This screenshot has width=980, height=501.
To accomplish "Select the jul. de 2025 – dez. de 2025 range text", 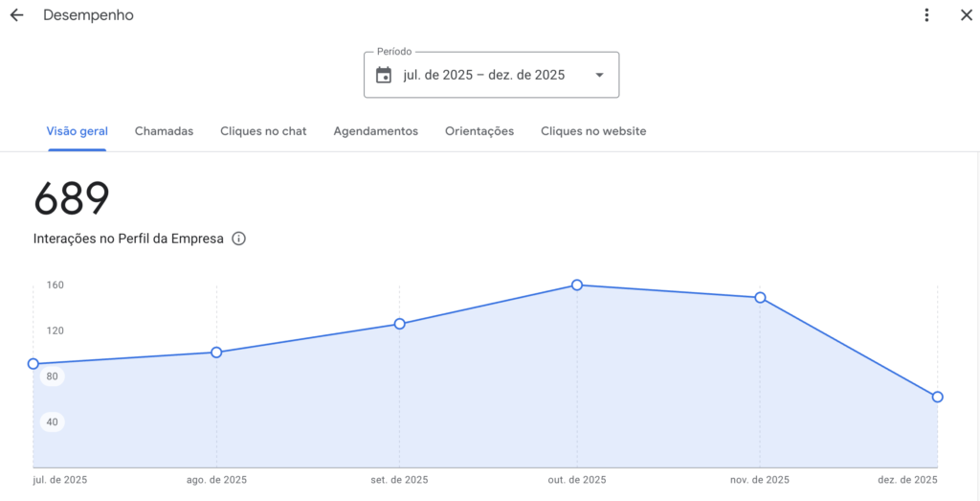I will (x=483, y=75).
